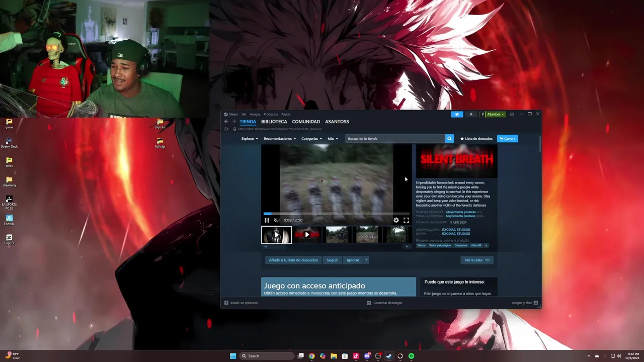Open the BIBLIOTECA tab
The height and width of the screenshot is (362, 644).
tap(274, 122)
